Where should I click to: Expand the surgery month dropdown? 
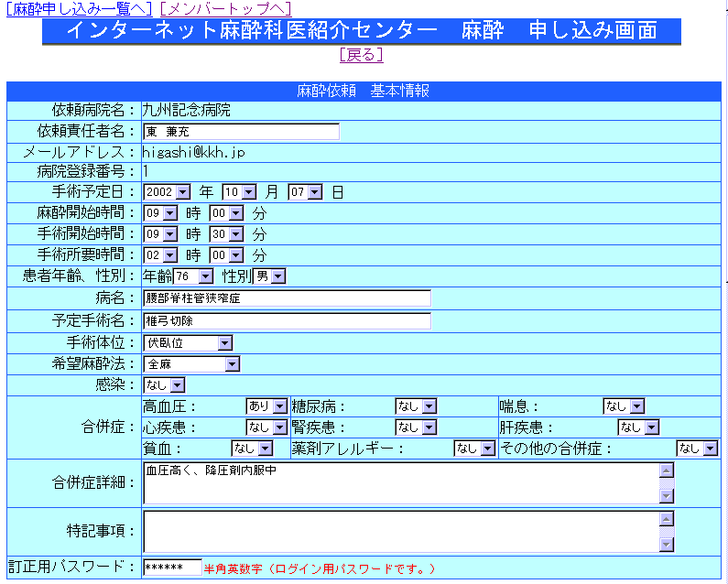(x=243, y=192)
